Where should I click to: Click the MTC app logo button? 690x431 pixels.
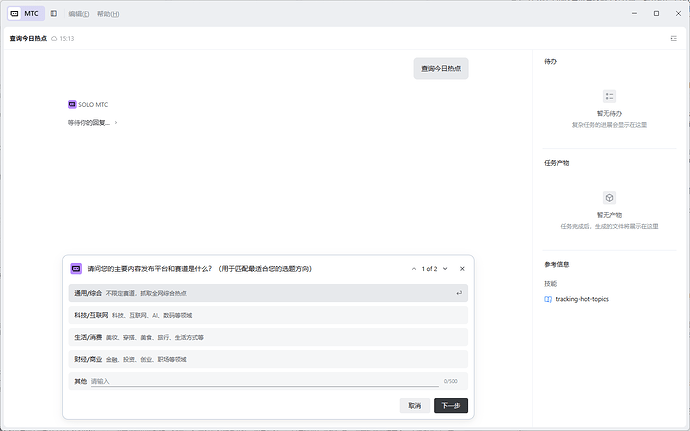[x=26, y=14]
